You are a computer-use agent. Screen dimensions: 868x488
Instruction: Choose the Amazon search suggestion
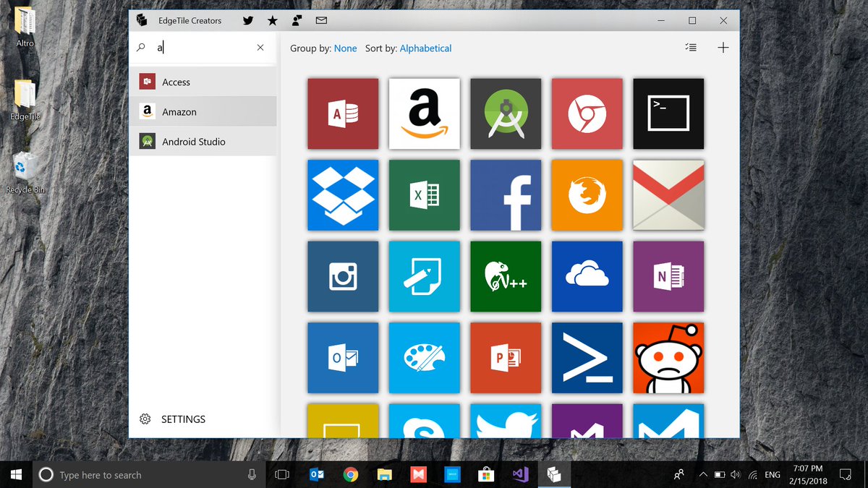pyautogui.click(x=203, y=111)
